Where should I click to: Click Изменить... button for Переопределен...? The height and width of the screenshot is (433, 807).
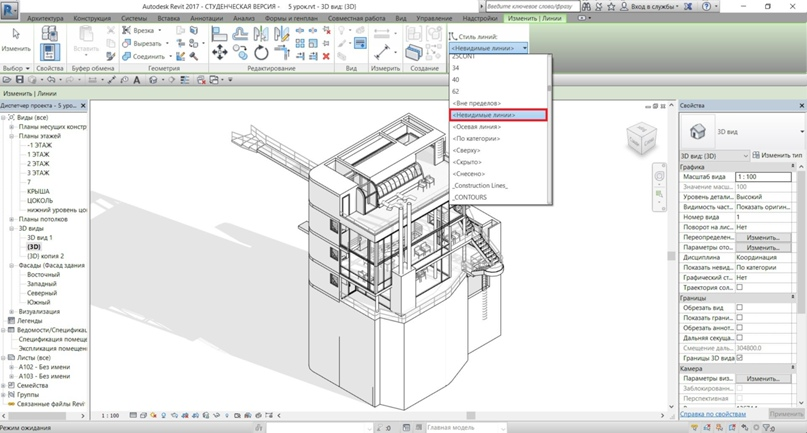[x=763, y=237]
